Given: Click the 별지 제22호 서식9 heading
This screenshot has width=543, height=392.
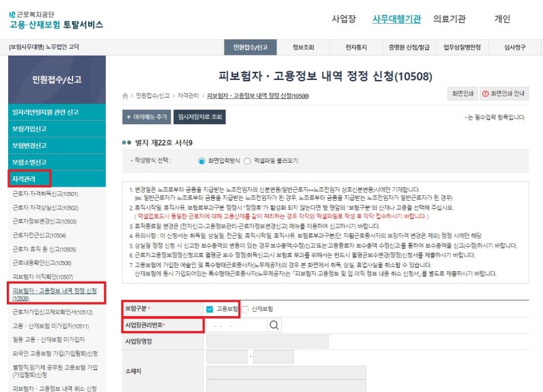Looking at the screenshot, I should (164, 142).
